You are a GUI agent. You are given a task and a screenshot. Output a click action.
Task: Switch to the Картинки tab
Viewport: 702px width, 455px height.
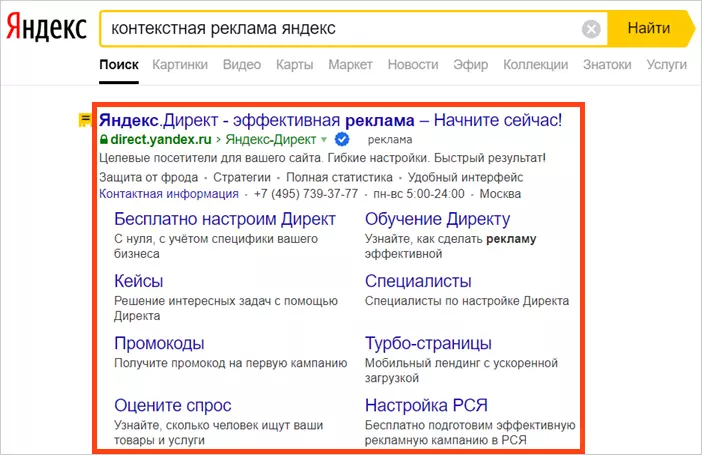[x=180, y=65]
